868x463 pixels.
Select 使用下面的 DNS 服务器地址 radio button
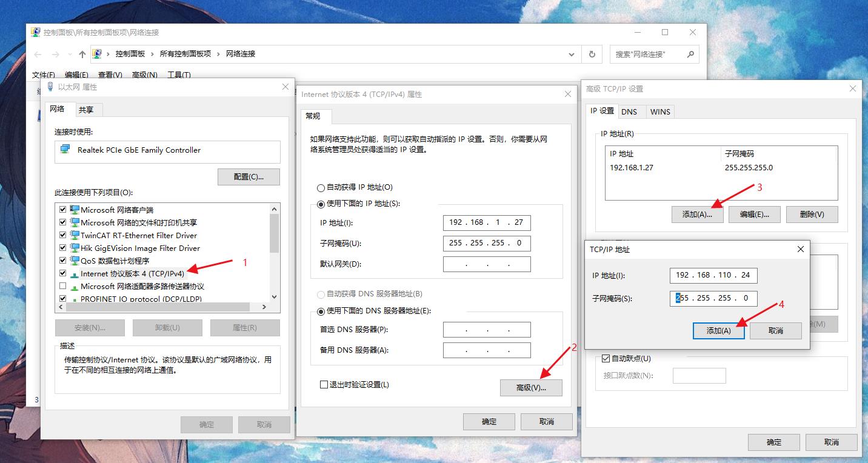point(321,311)
